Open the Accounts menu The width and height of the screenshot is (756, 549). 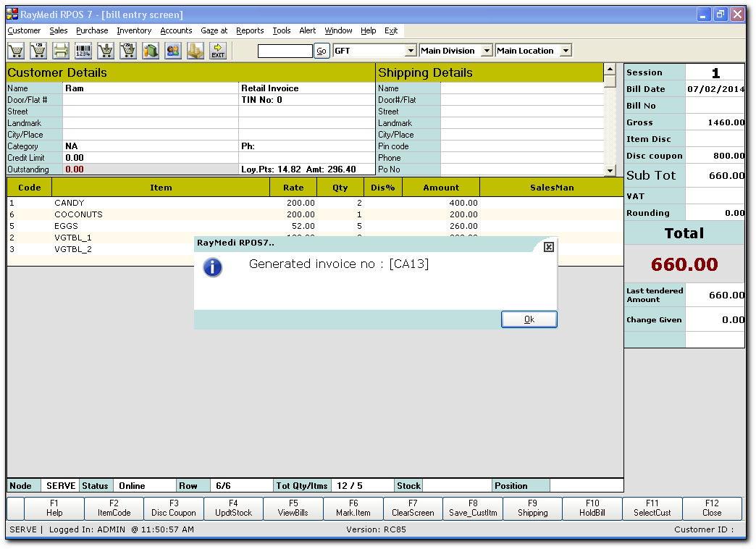176,30
